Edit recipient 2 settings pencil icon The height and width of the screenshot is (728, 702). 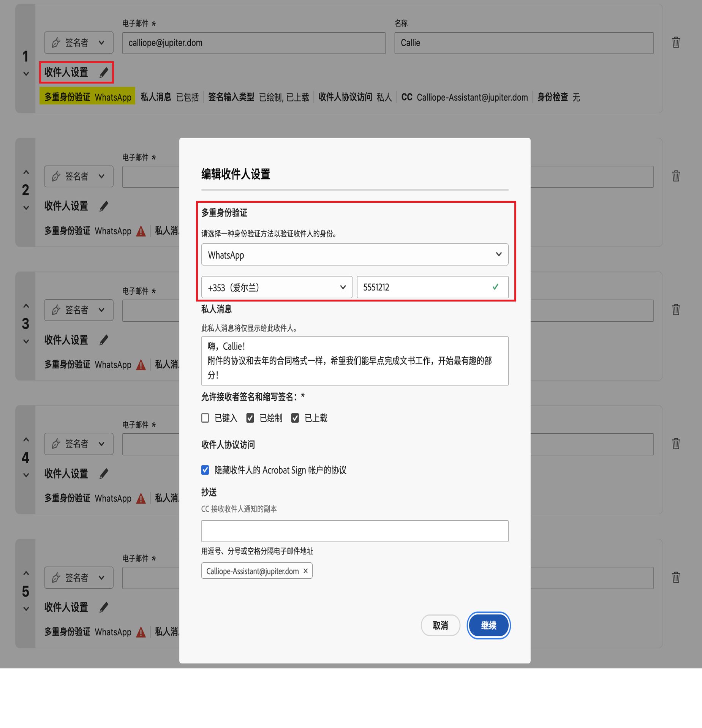(x=104, y=206)
